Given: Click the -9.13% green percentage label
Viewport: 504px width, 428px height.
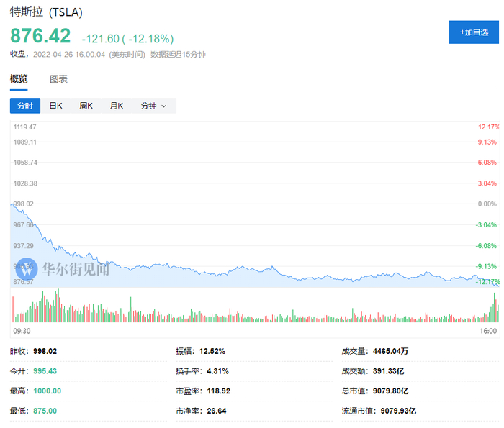Looking at the screenshot, I should (x=486, y=266).
